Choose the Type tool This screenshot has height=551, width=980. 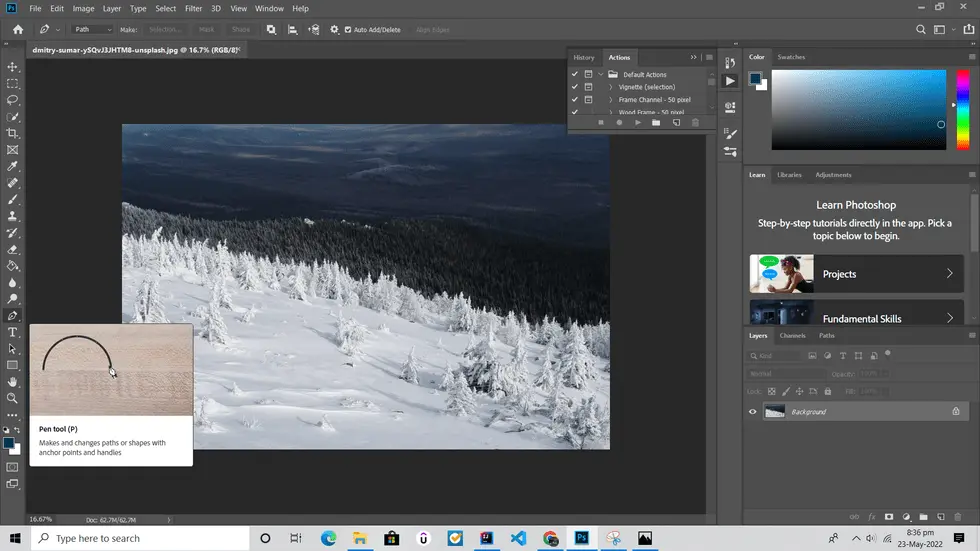tap(13, 332)
